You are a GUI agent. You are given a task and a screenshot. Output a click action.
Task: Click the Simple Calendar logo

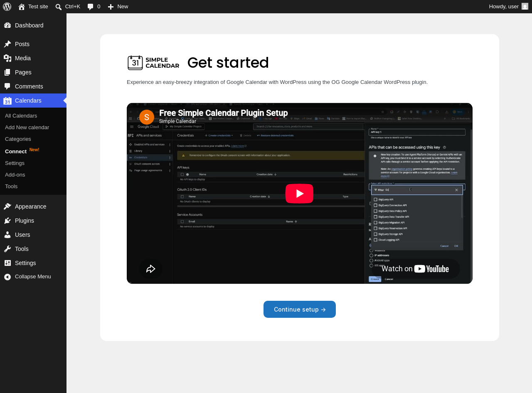click(153, 63)
